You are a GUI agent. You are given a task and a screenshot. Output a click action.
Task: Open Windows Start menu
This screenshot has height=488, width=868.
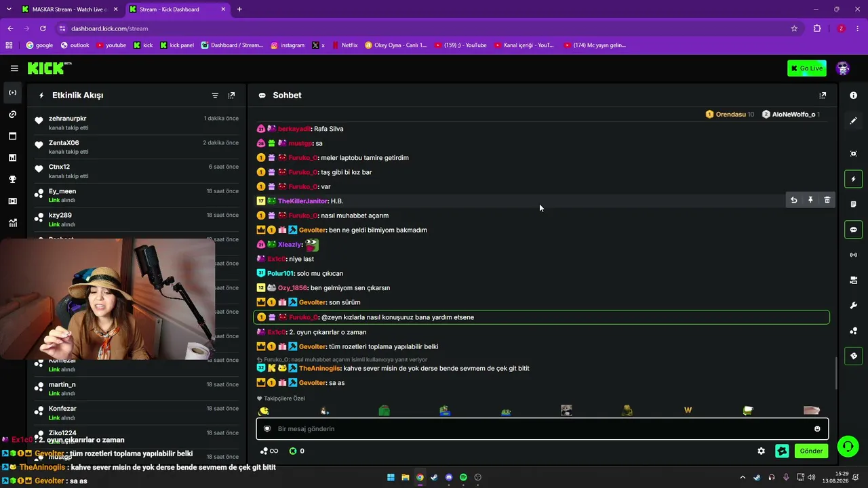(391, 477)
